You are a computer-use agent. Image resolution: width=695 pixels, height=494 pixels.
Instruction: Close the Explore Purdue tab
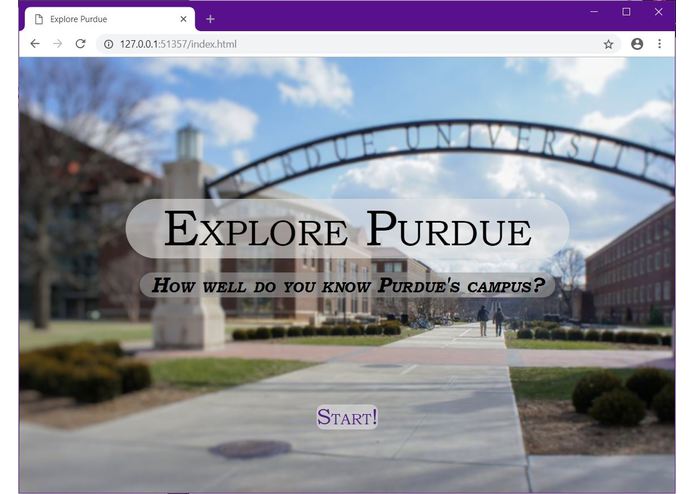pos(184,19)
